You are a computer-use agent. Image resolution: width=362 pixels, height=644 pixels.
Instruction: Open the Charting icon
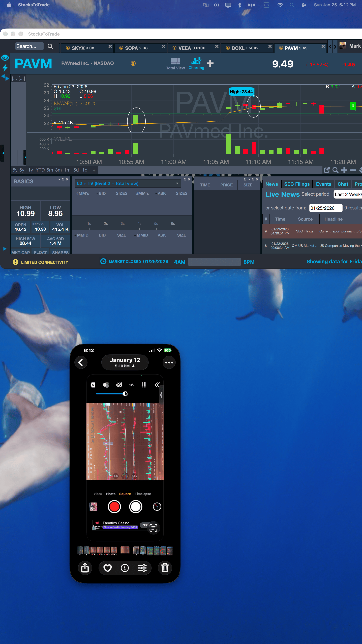(196, 61)
